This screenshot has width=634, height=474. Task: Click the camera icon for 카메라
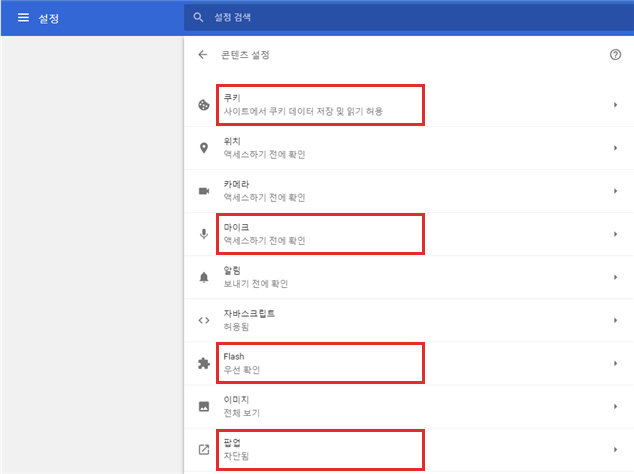pyautogui.click(x=203, y=191)
